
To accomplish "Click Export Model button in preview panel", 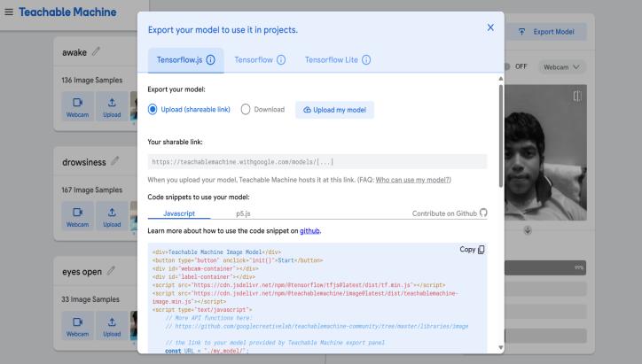I will (x=546, y=32).
